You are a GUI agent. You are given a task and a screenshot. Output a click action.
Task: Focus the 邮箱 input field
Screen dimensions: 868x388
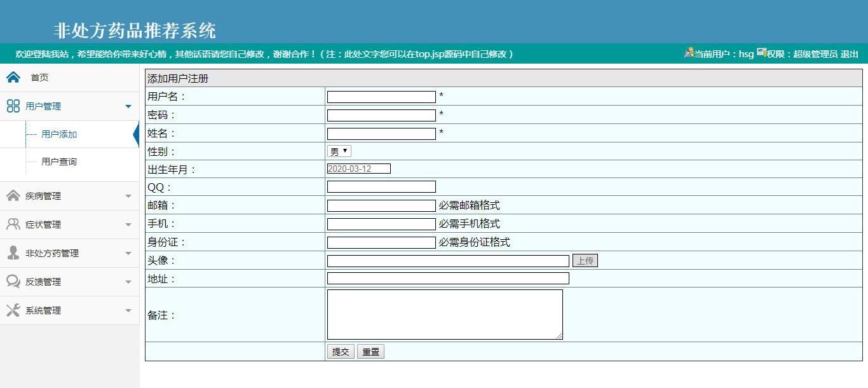pyautogui.click(x=381, y=205)
